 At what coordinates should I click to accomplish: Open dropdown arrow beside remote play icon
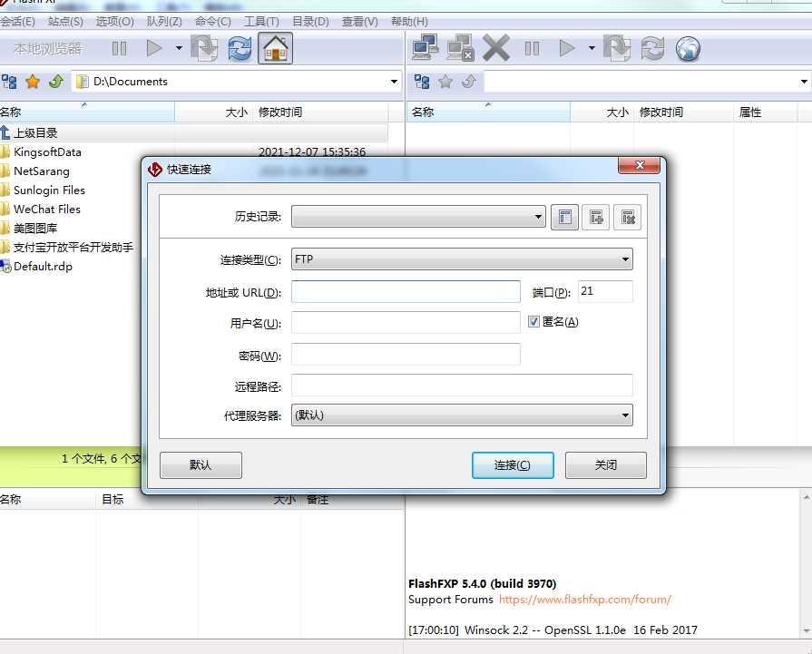click(592, 48)
